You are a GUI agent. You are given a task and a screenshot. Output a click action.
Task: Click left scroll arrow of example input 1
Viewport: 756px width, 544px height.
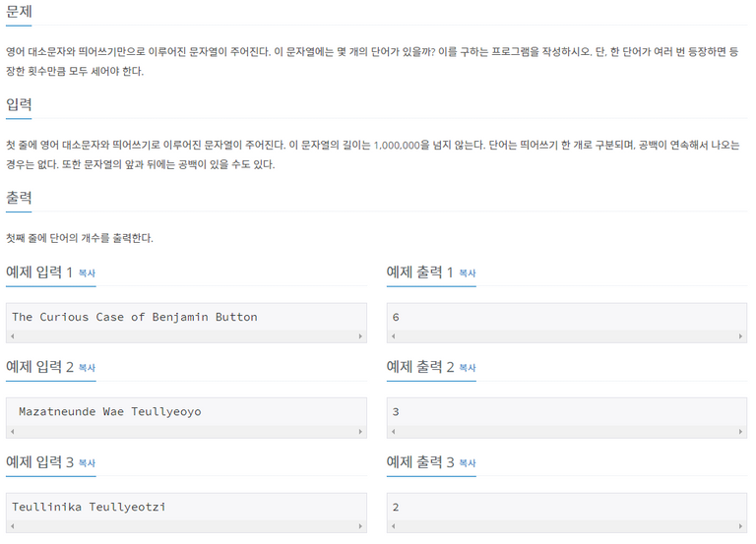pos(13,336)
